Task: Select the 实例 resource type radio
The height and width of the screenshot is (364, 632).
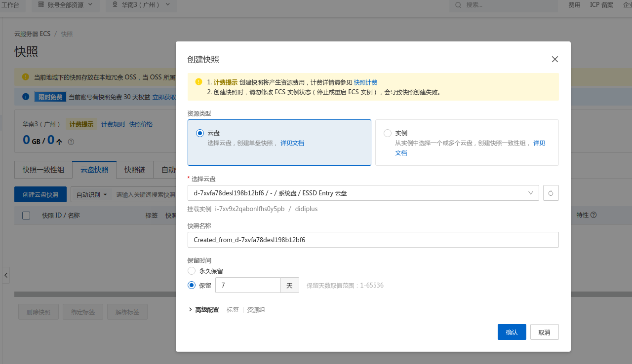Action: tap(388, 133)
